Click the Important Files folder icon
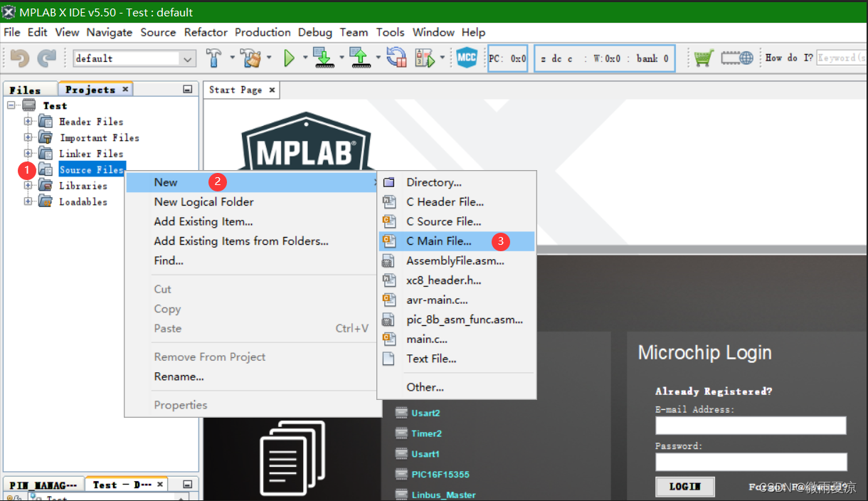The width and height of the screenshot is (868, 501). [x=46, y=137]
